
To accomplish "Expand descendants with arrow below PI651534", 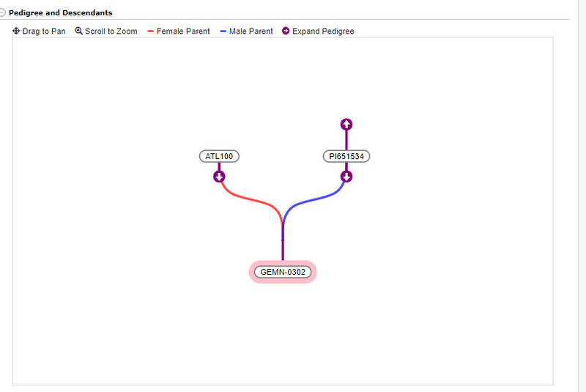I will click(346, 177).
